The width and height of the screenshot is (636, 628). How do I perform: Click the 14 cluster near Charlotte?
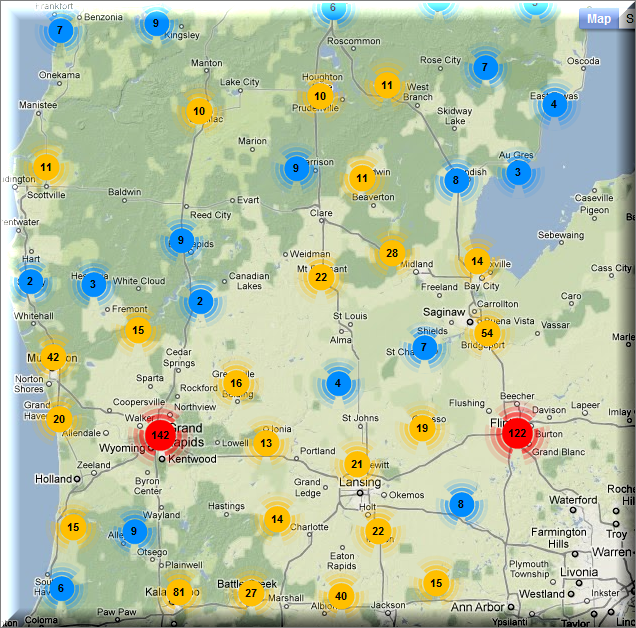pos(277,519)
